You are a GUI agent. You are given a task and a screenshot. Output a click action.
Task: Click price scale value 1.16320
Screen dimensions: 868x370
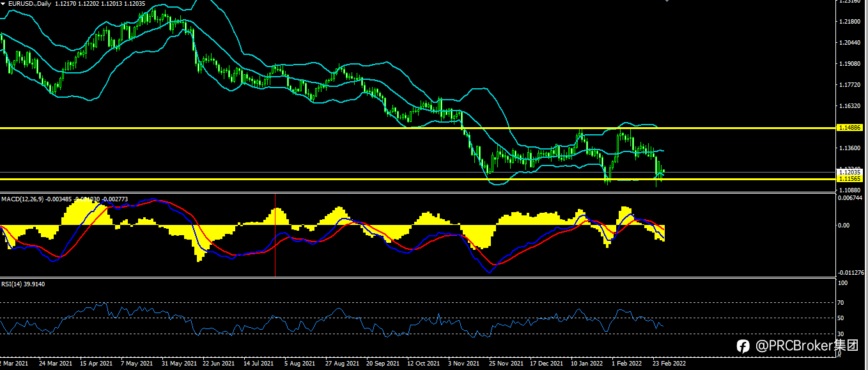(x=850, y=106)
